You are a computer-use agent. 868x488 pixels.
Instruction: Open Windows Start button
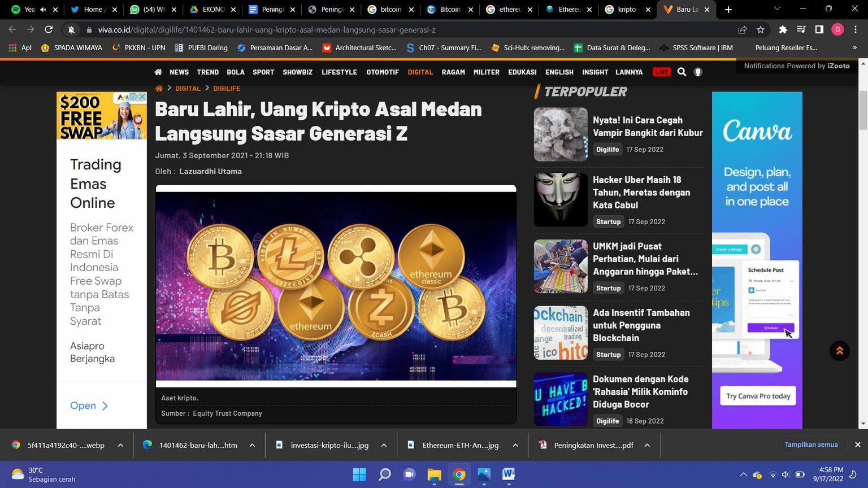coord(359,474)
